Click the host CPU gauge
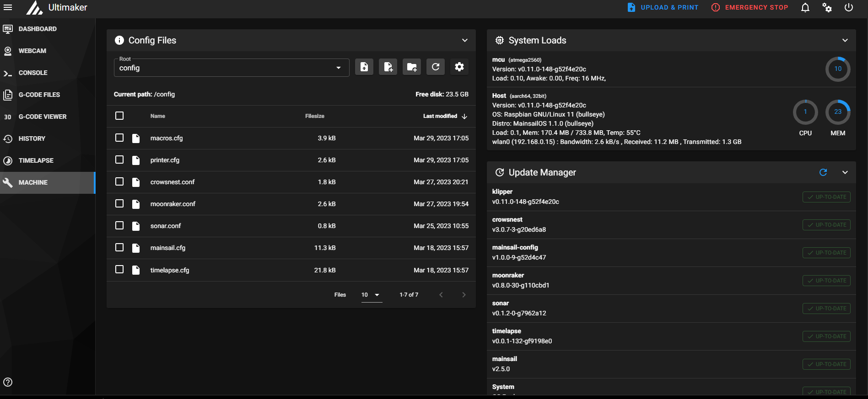Image resolution: width=868 pixels, height=399 pixels. click(805, 112)
